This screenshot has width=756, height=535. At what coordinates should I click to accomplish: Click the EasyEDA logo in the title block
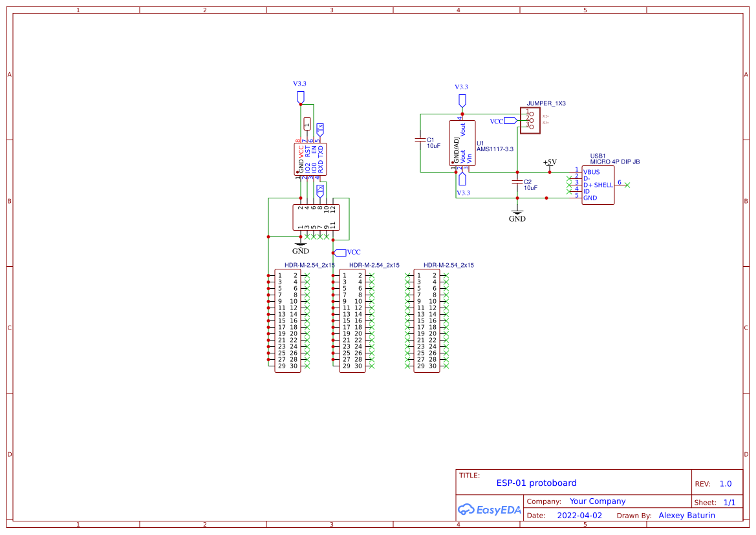pyautogui.click(x=488, y=510)
